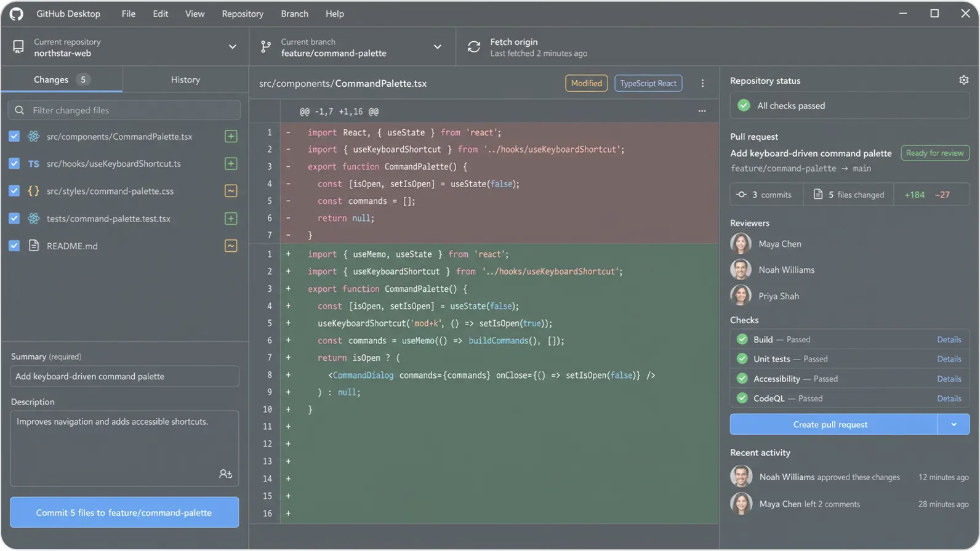
Task: Click Noah Williams' avatar in Recent activity
Action: coord(741,477)
